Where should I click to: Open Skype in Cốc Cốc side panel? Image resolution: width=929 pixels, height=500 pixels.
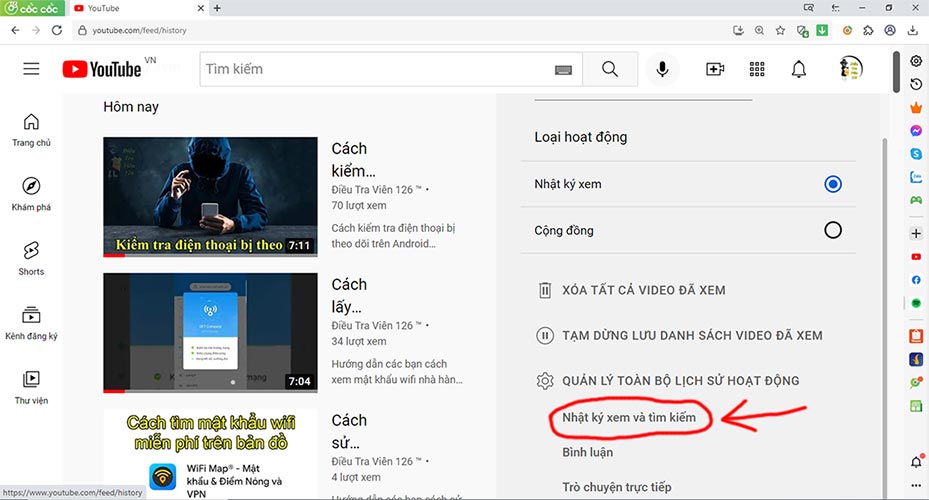pos(916,153)
